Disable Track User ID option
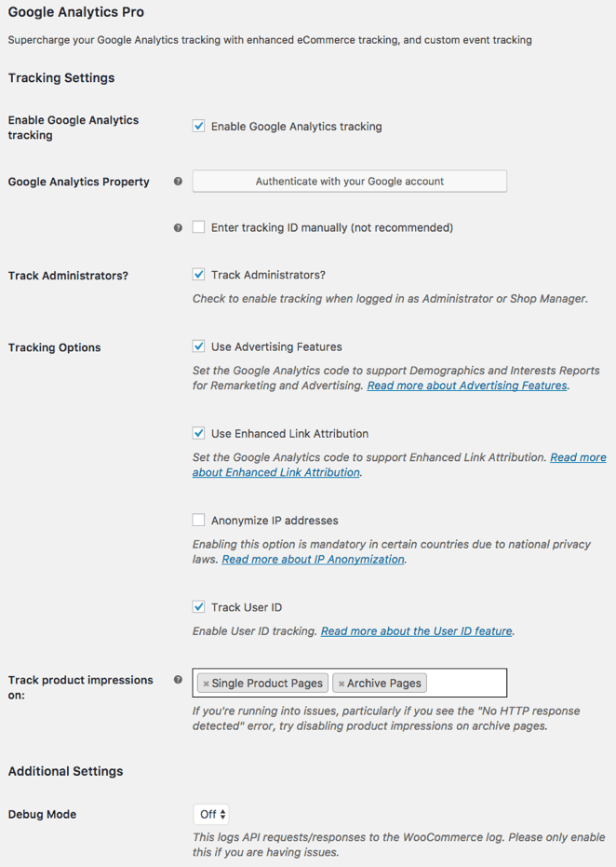The height and width of the screenshot is (867, 616). [x=198, y=606]
